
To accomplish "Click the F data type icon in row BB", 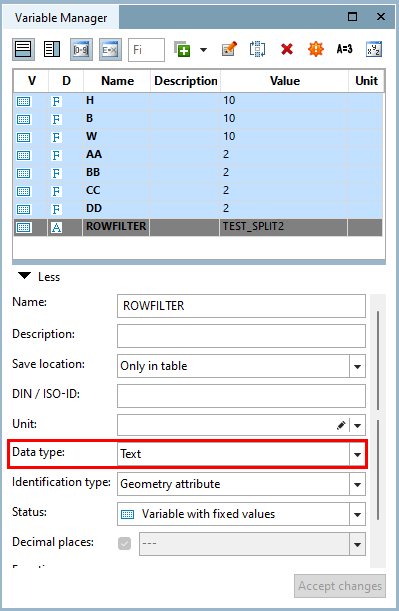I will click(56, 173).
